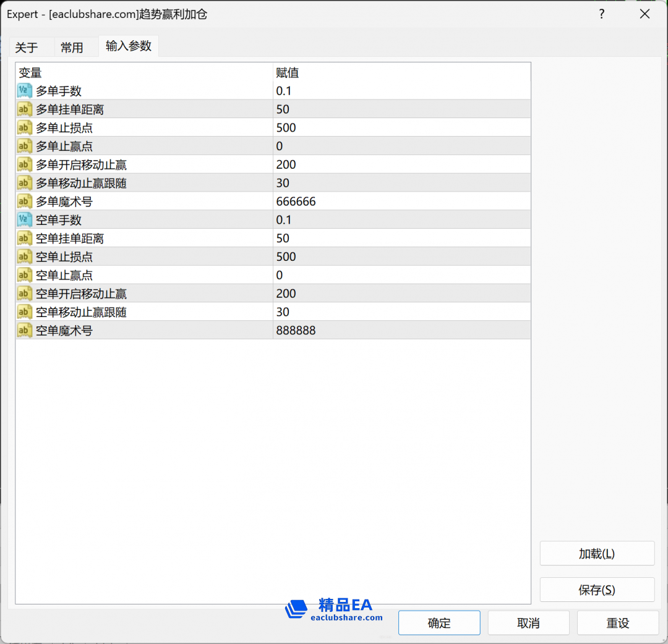668x644 pixels.
Task: Select the 输入参数 tab
Action: [x=129, y=46]
